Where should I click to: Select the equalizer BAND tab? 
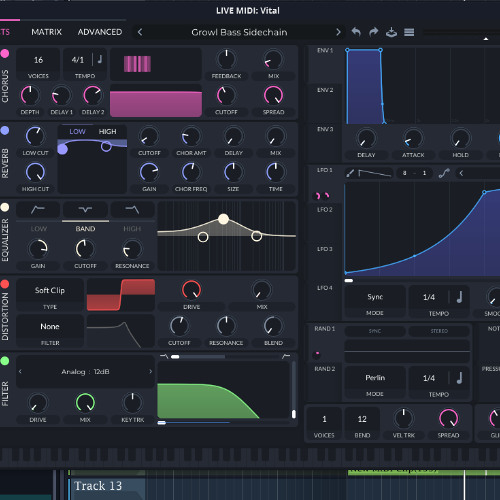(x=85, y=229)
